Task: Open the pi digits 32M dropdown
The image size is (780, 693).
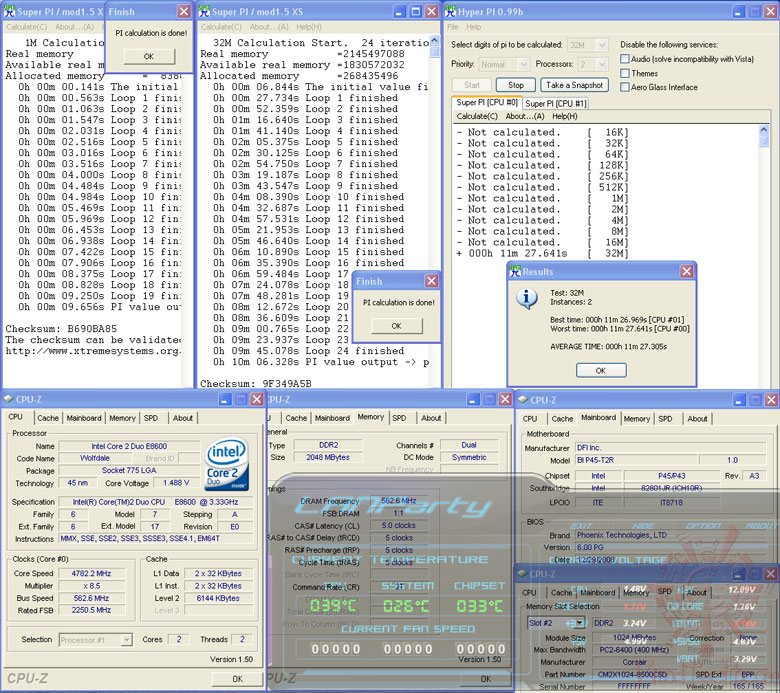Action: point(589,46)
